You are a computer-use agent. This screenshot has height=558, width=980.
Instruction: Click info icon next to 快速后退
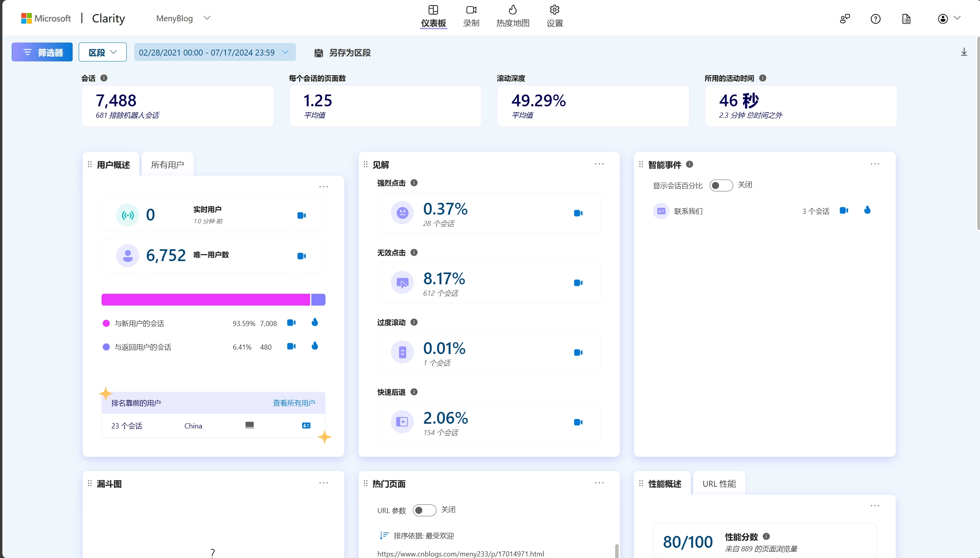(414, 392)
